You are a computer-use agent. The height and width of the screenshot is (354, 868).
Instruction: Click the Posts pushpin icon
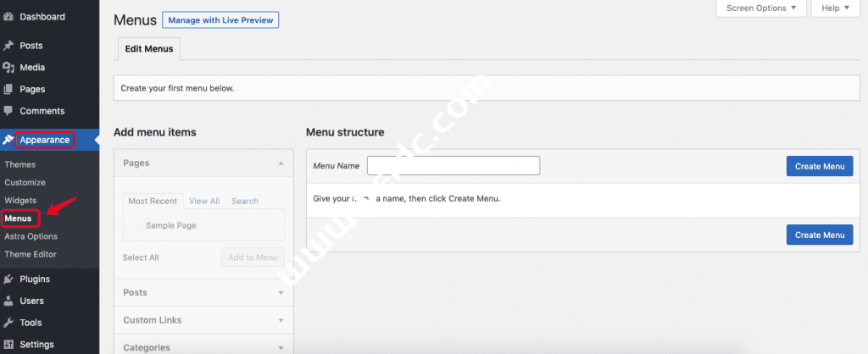click(8, 46)
